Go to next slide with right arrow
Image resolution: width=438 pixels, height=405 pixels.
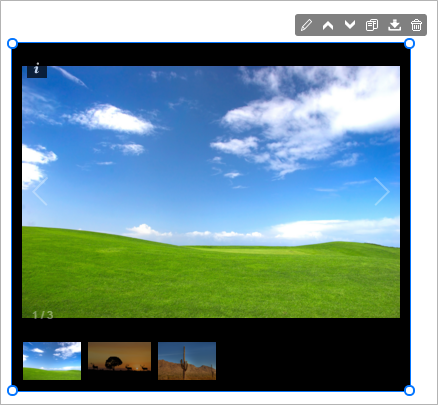click(382, 191)
